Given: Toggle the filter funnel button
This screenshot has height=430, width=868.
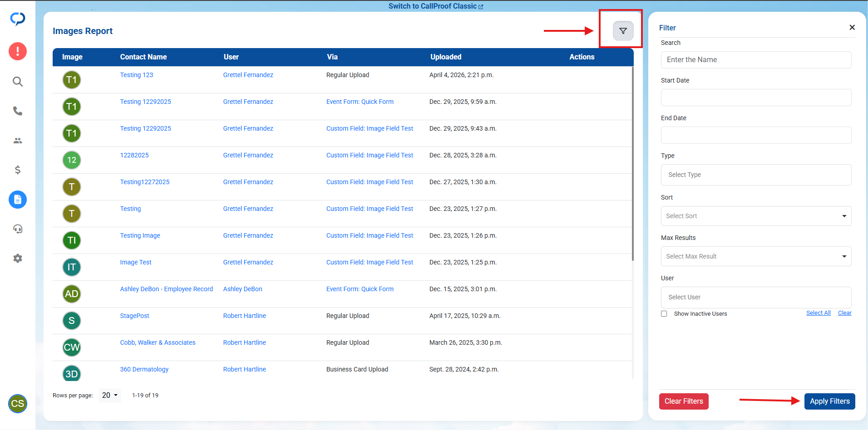Looking at the screenshot, I should coord(623,31).
